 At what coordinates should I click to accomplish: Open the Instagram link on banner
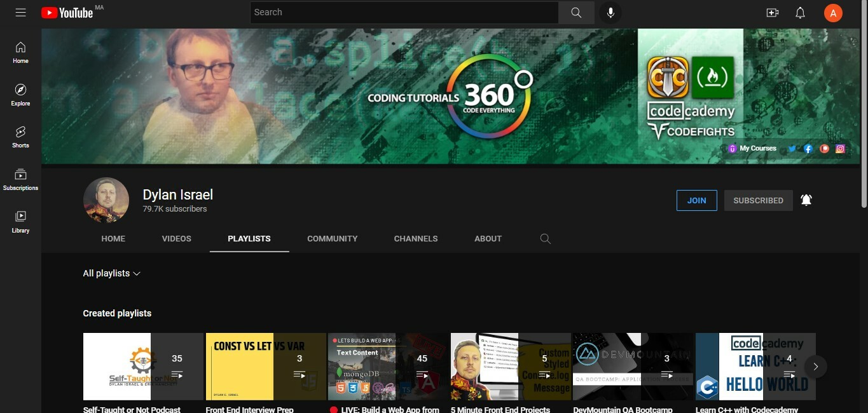point(840,149)
